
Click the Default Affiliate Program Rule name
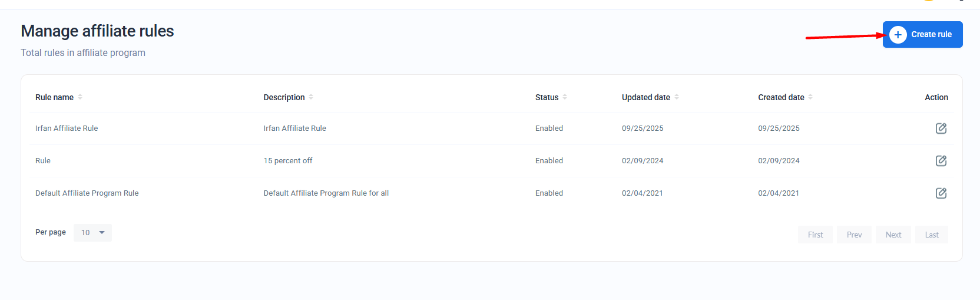pos(87,193)
